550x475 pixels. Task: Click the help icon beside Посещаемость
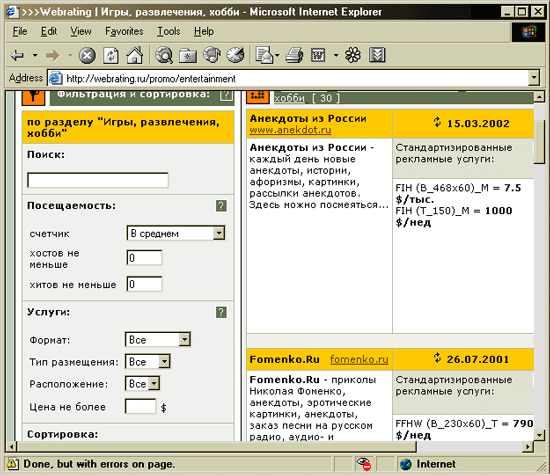point(221,206)
